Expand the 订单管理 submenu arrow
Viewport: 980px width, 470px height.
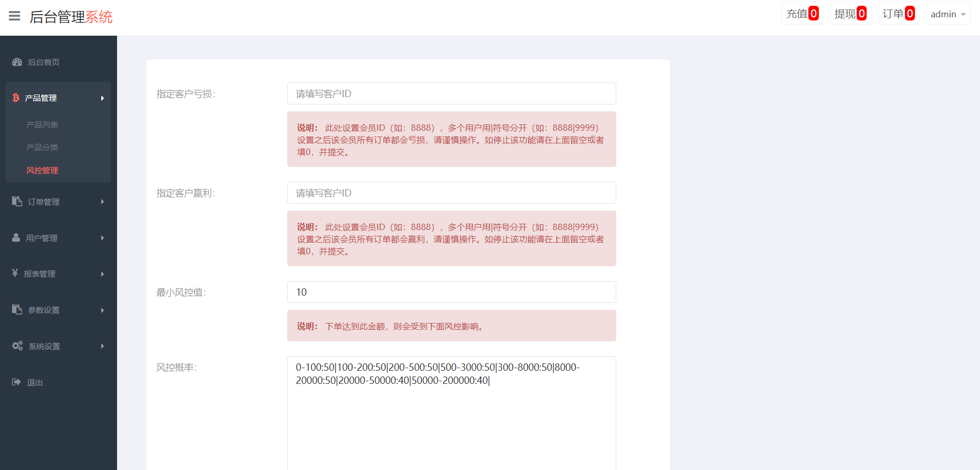pos(102,202)
